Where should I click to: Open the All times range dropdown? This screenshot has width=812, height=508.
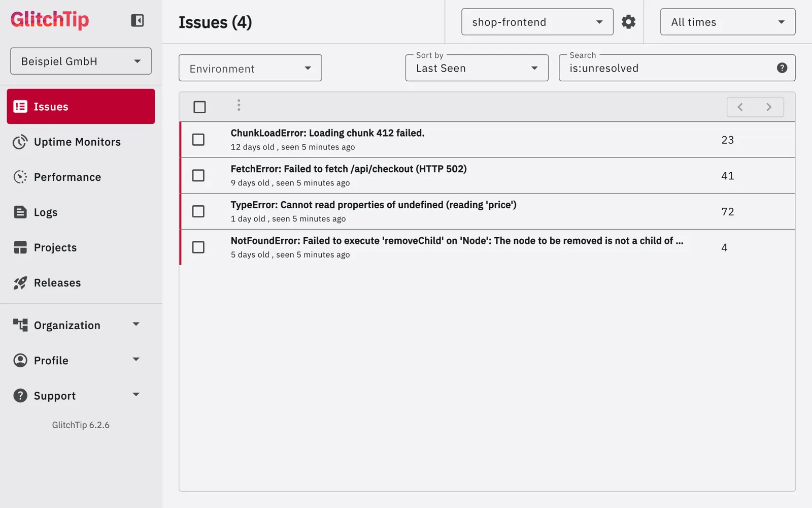pyautogui.click(x=728, y=22)
